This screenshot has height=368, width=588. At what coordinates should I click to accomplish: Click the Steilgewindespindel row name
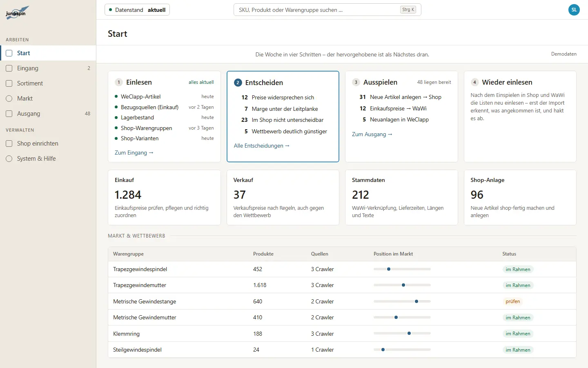pos(137,350)
